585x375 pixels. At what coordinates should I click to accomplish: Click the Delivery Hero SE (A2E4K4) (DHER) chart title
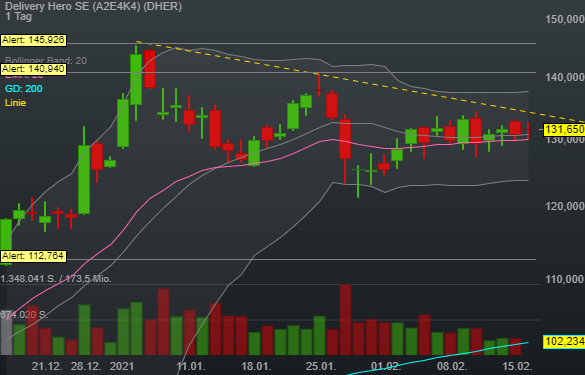pos(94,6)
